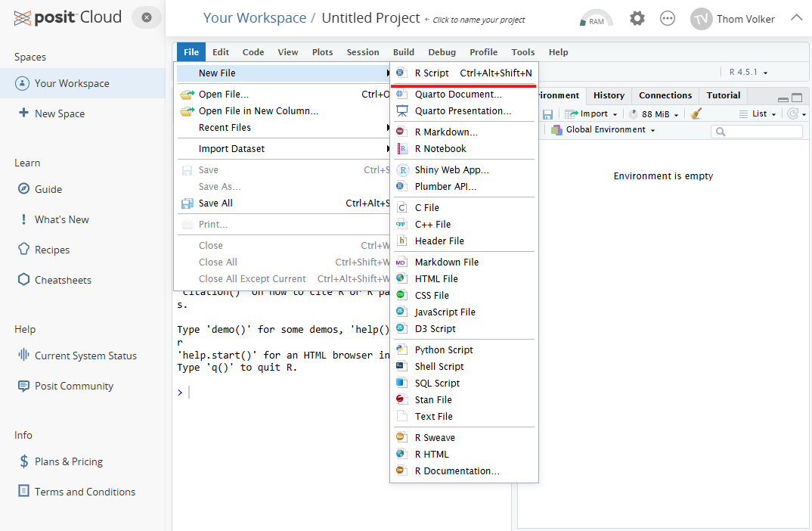Image resolution: width=812 pixels, height=531 pixels.
Task: Open the Guide link
Action: (x=40, y=189)
